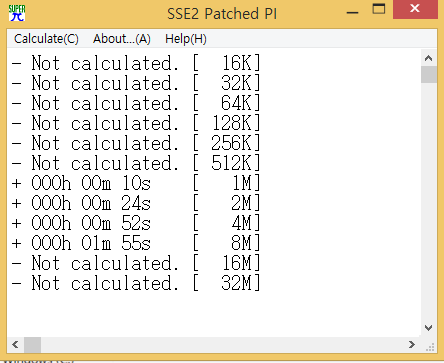This screenshot has width=444, height=363.
Task: Minimize the SSE2 Patched PI window
Action: coord(352,12)
